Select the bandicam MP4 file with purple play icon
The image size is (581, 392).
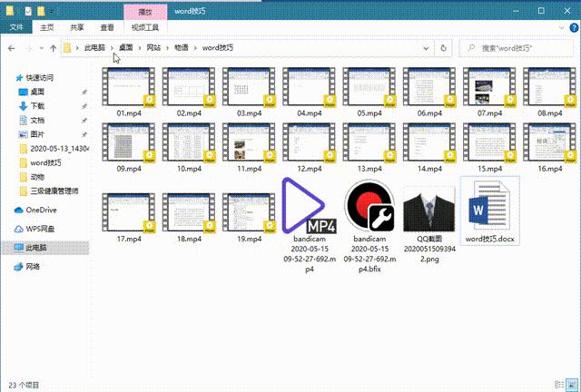point(309,206)
